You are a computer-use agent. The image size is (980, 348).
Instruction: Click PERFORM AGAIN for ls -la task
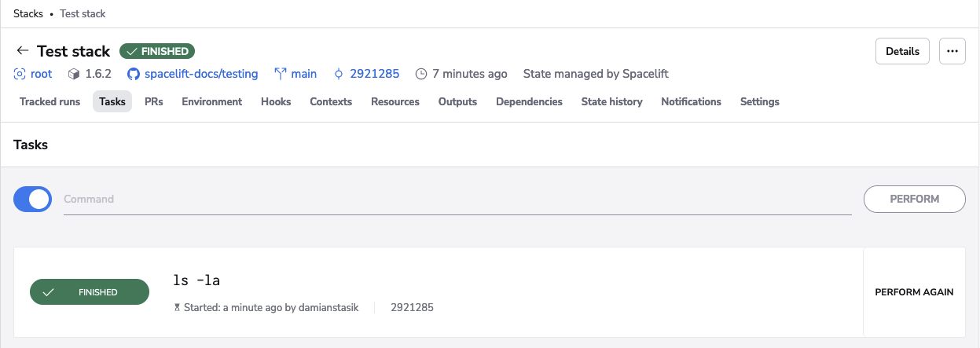914,292
